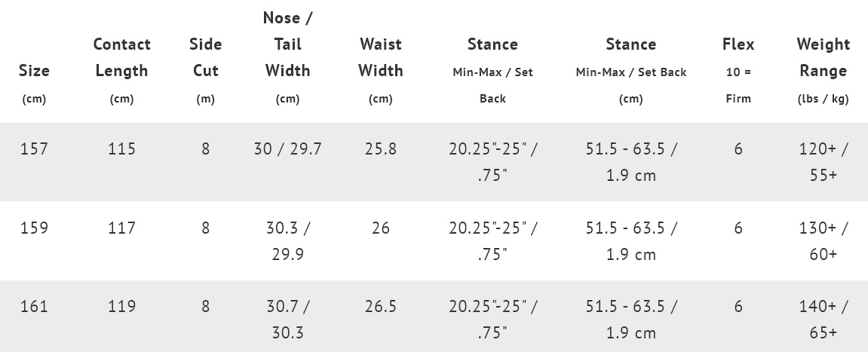Click the Nose / Tail Width header
This screenshot has width=868, height=352.
[x=287, y=44]
